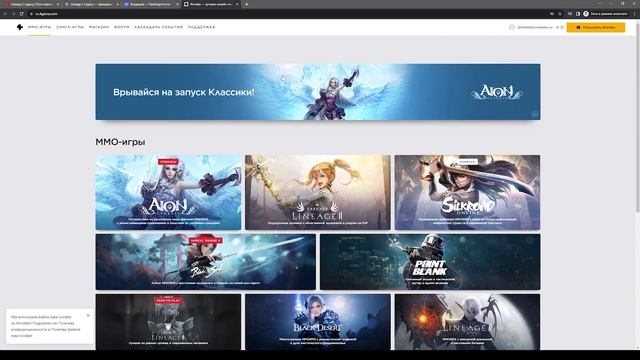
Task: Open the Сингл-игры menu item
Action: 70,27
